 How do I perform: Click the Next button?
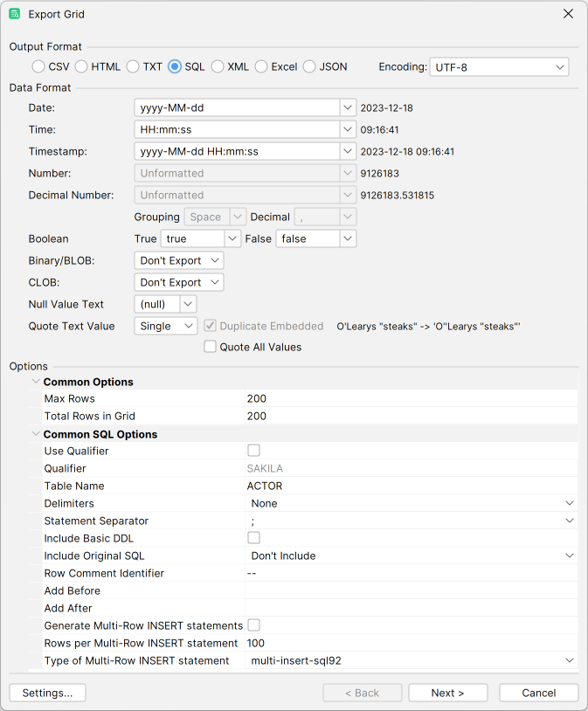point(447,692)
